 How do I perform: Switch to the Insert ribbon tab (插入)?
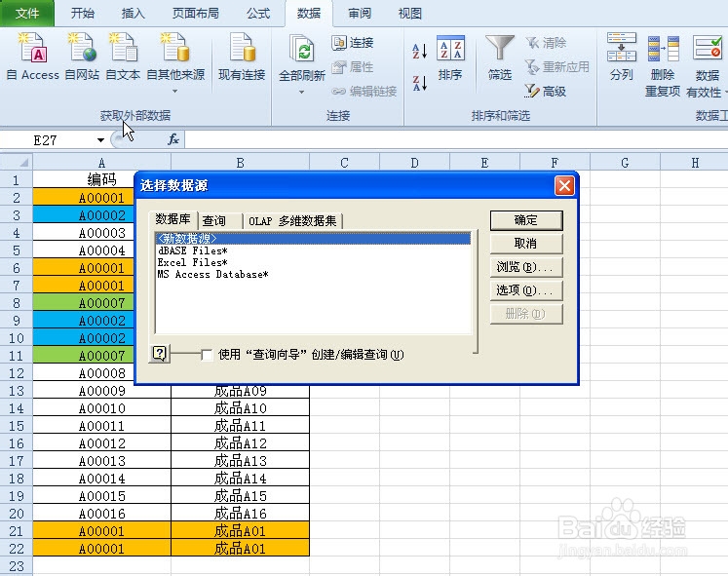click(133, 14)
